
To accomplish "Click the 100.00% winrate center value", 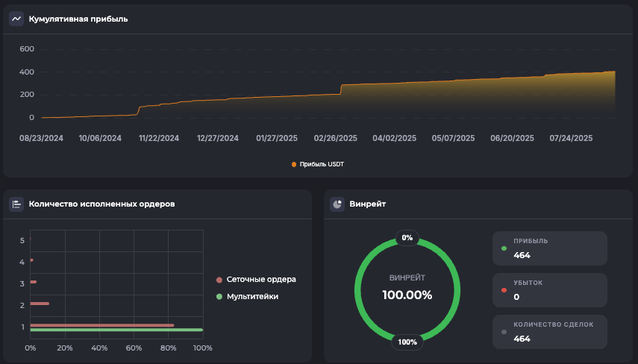I will [x=407, y=295].
